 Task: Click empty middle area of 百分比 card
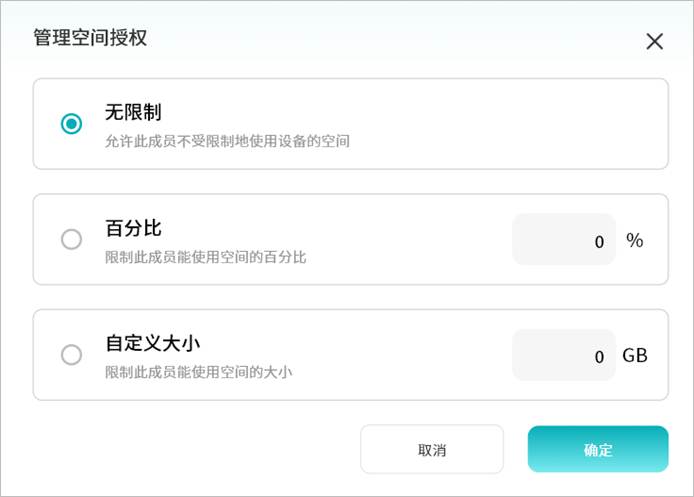400,240
